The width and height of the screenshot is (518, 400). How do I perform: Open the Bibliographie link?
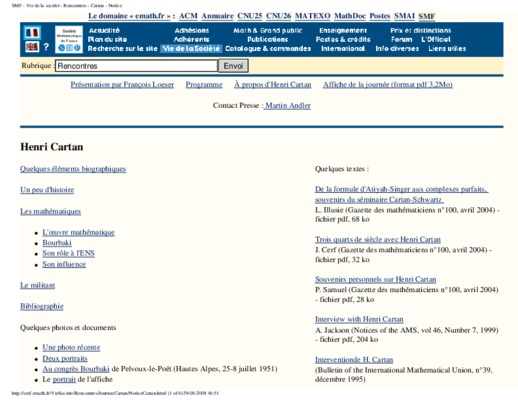click(x=42, y=306)
